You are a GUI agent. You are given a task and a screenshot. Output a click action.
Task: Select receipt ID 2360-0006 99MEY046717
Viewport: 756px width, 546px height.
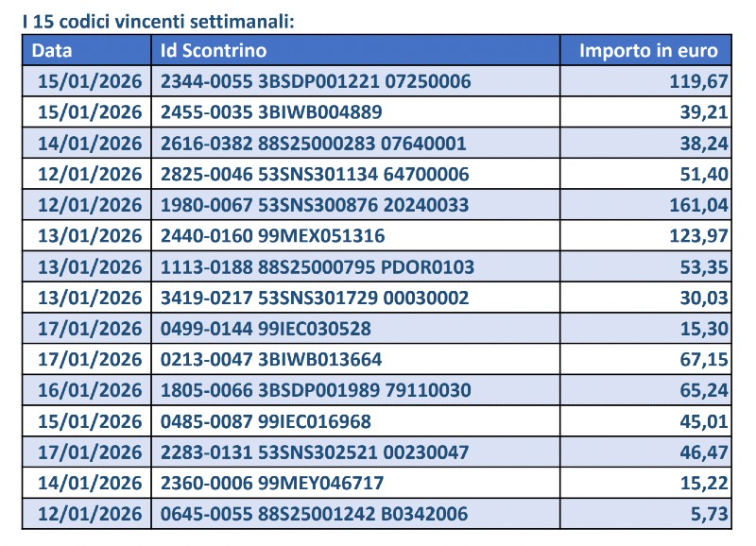(272, 483)
